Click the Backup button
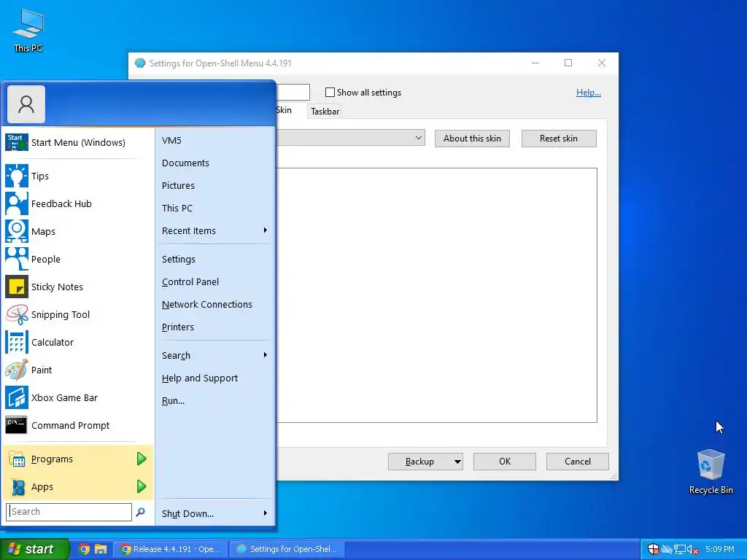Viewport: 747px width, 560px height. click(x=419, y=462)
